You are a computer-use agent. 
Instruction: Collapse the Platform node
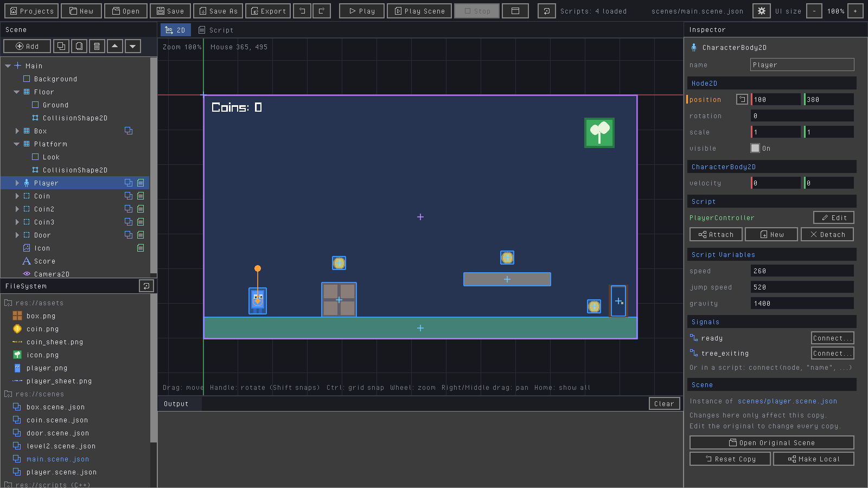(x=17, y=144)
